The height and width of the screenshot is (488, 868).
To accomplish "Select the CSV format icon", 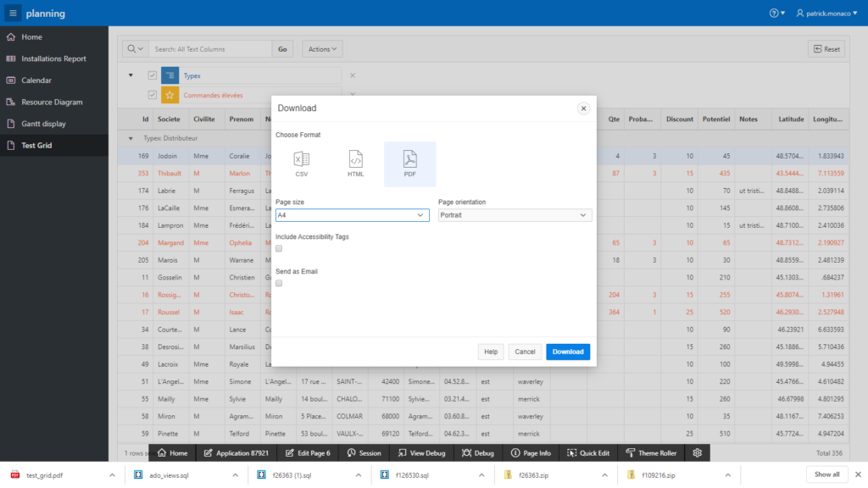I will (301, 164).
